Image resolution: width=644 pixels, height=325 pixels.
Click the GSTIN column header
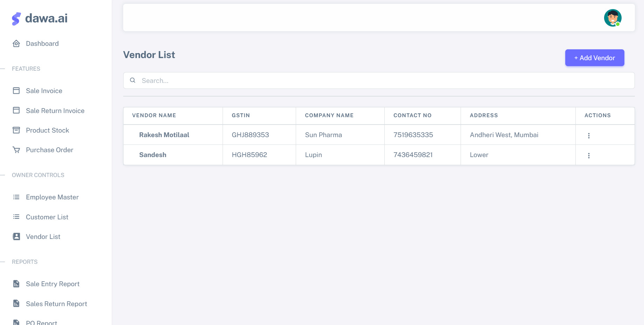pyautogui.click(x=241, y=115)
